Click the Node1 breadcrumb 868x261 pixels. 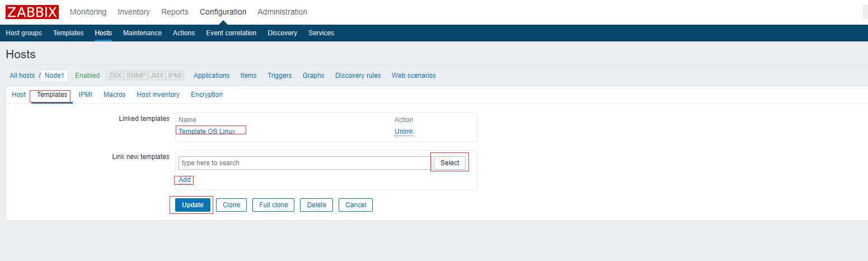54,76
